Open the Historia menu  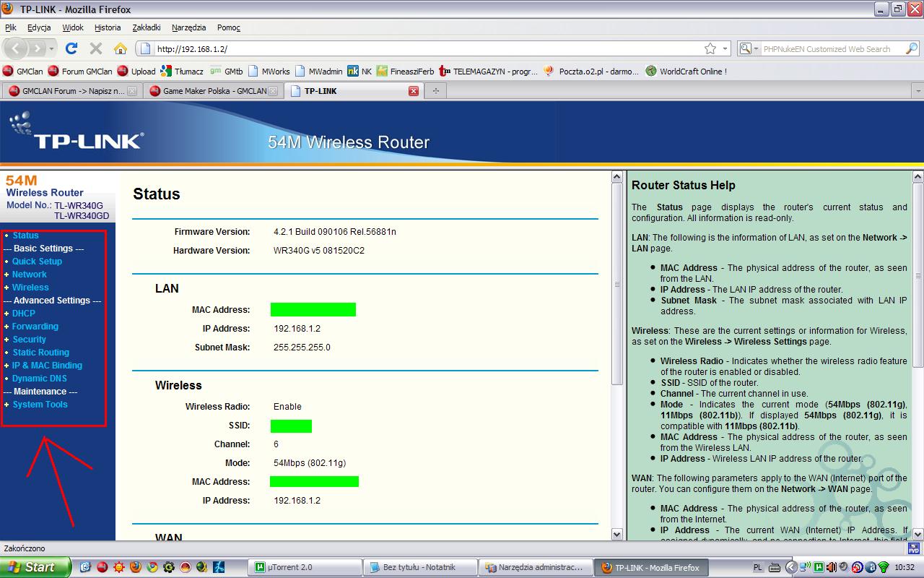108,27
